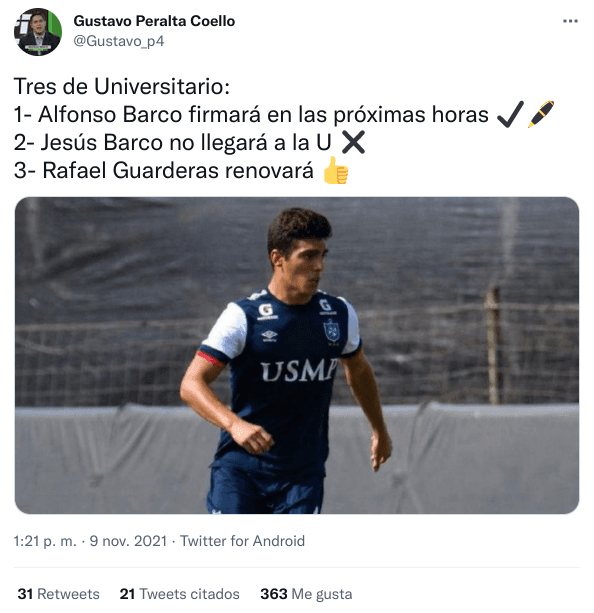The image size is (594, 613).
Task: Click the cross mark emoji
Action: [353, 142]
